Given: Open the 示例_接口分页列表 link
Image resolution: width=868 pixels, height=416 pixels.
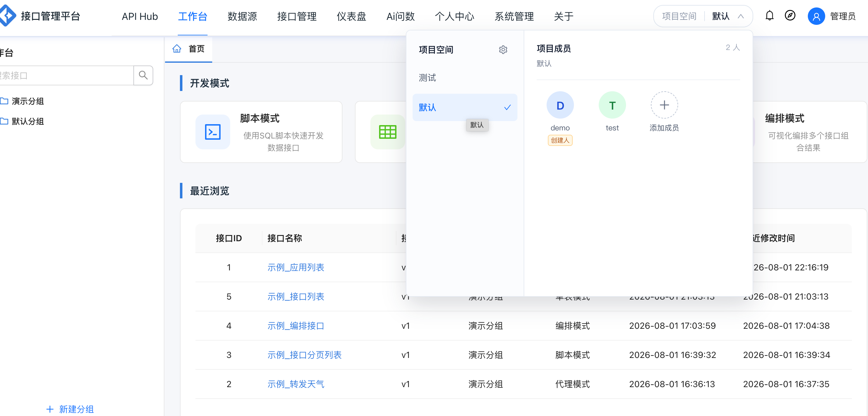Looking at the screenshot, I should click(x=304, y=355).
